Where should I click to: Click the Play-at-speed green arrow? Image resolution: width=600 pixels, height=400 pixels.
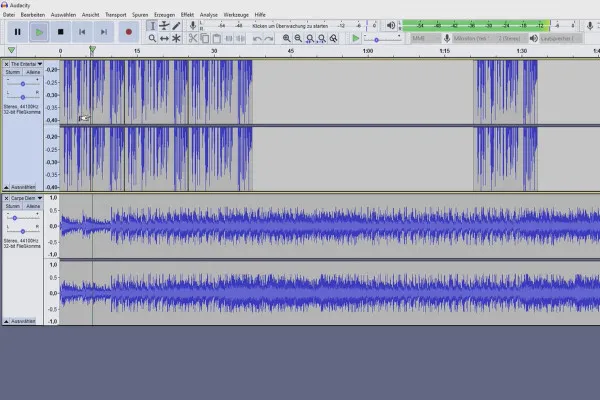(x=355, y=38)
